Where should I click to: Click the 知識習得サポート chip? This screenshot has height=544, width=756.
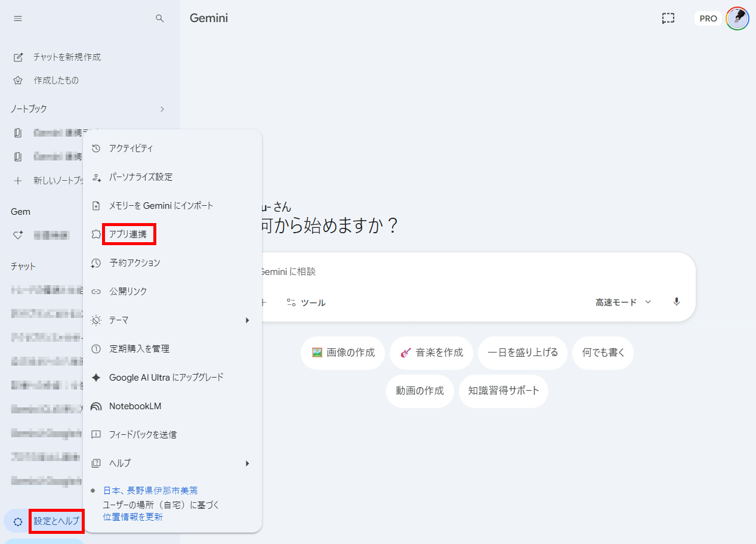(504, 391)
